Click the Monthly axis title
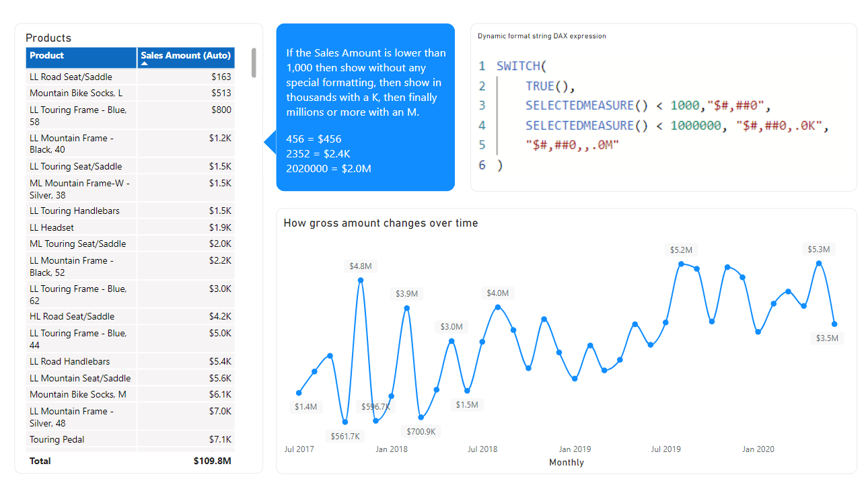This screenshot has width=868, height=485. click(x=567, y=462)
